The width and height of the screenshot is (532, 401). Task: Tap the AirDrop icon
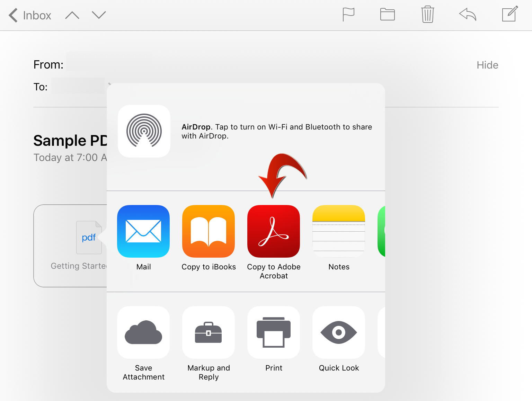pos(144,131)
